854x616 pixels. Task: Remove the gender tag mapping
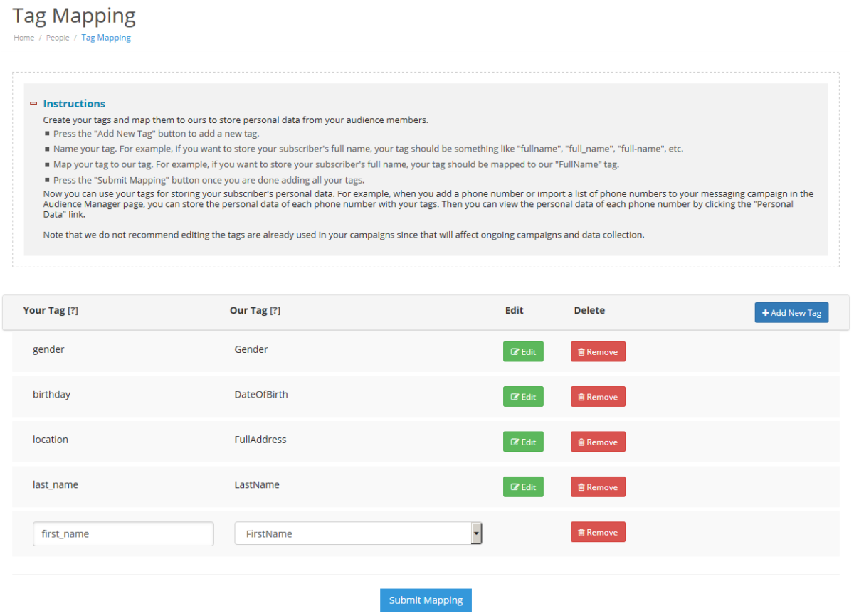point(598,351)
